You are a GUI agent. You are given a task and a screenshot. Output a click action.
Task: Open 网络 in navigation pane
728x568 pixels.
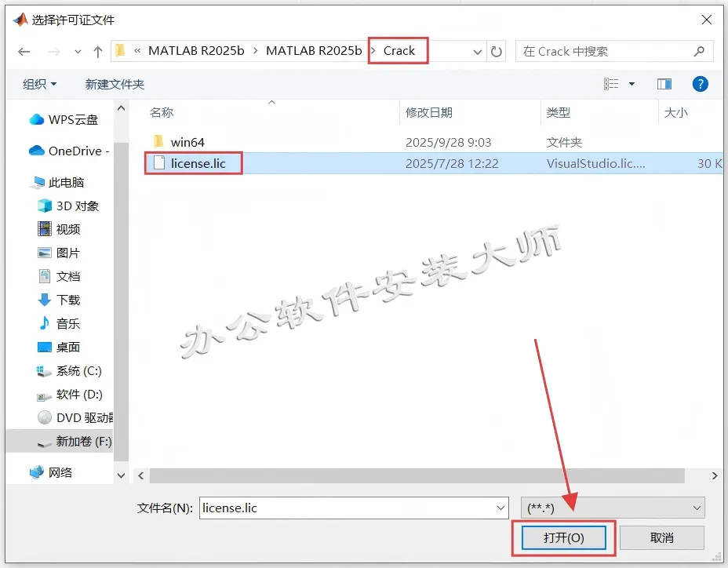coord(60,472)
